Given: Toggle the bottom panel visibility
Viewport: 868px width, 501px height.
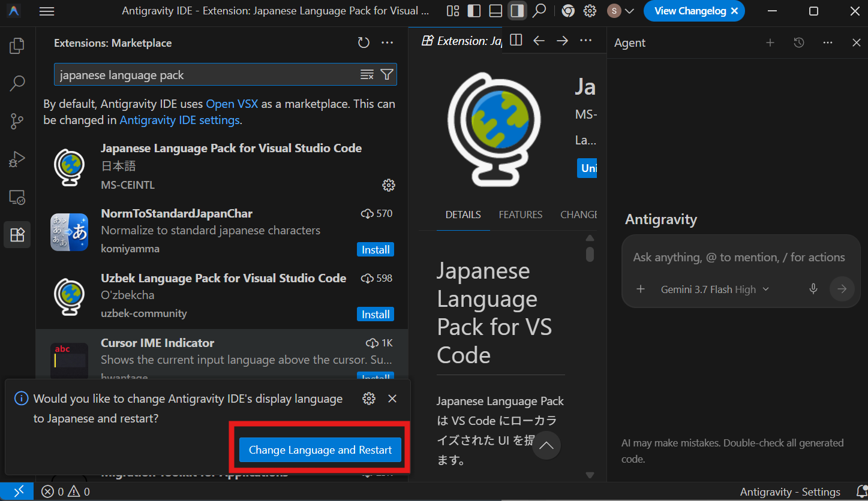Looking at the screenshot, I should pos(495,11).
